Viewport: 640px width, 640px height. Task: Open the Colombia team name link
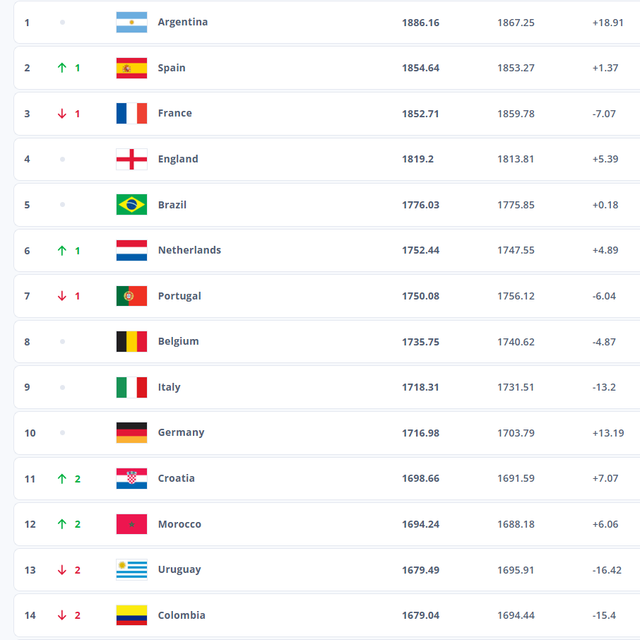coord(182,615)
